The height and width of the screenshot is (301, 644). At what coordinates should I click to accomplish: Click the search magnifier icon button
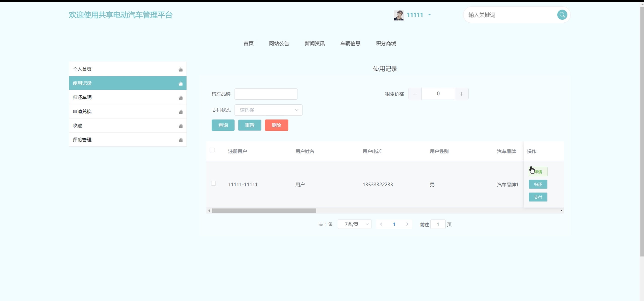pyautogui.click(x=562, y=15)
